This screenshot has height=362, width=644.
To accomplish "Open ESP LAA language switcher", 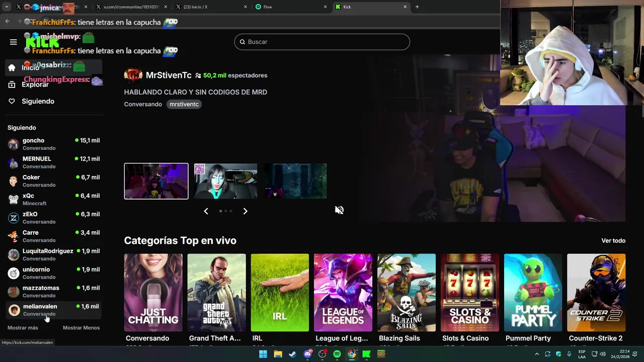I will coord(582,354).
